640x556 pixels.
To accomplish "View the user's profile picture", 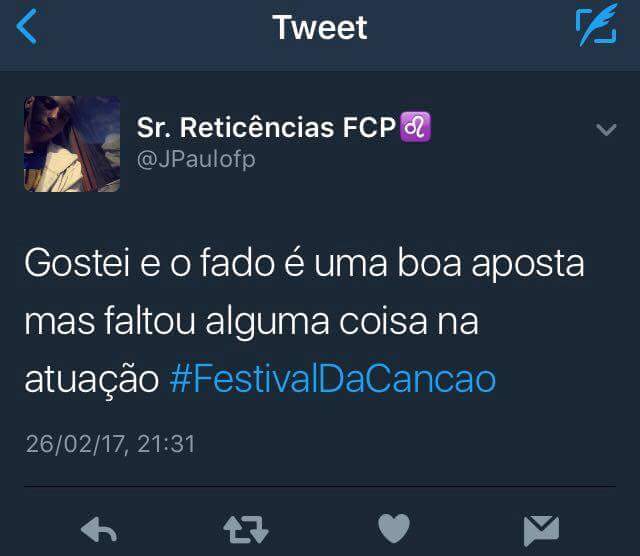I will click(72, 144).
